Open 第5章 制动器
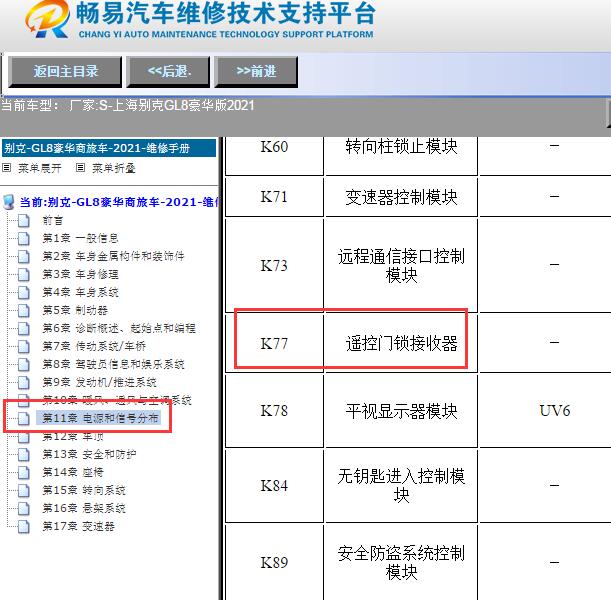The image size is (611, 600). [75, 311]
